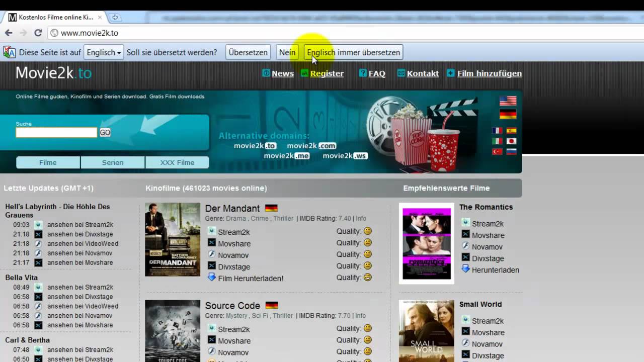Screen dimensions: 644x362
Task: Open the Kontakt link in header
Action: pos(423,73)
